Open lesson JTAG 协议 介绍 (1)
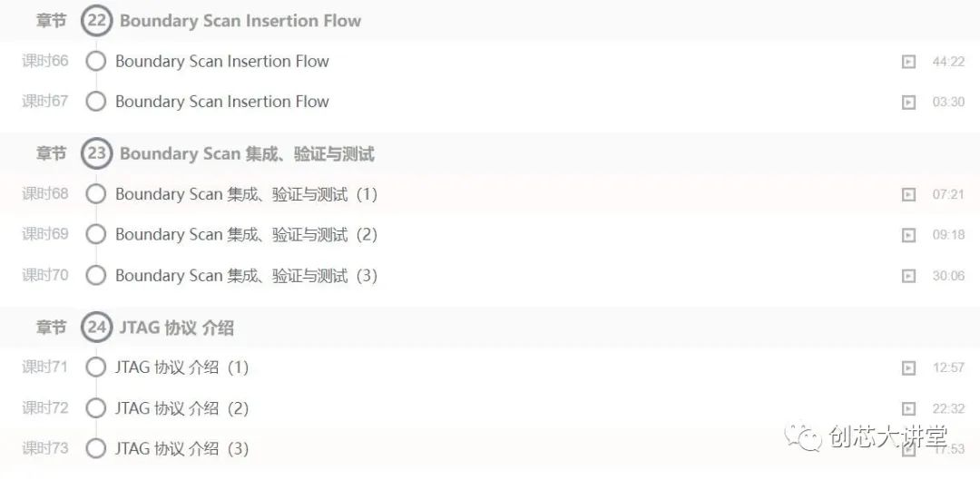The height and width of the screenshot is (480, 980). pos(181,367)
